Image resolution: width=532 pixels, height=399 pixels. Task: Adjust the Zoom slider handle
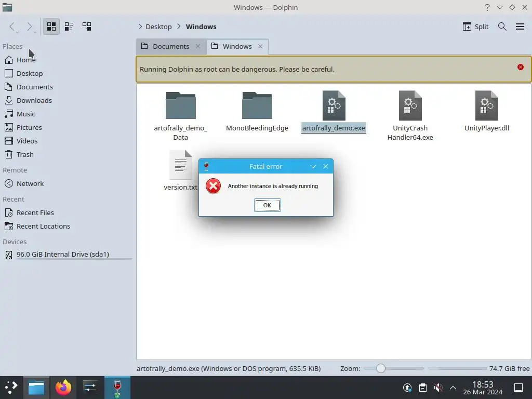click(381, 368)
